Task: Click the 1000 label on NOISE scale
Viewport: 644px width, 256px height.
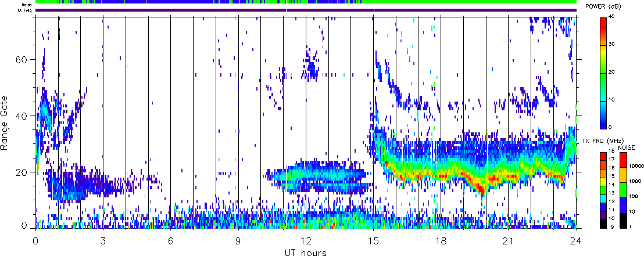Action: (634, 181)
